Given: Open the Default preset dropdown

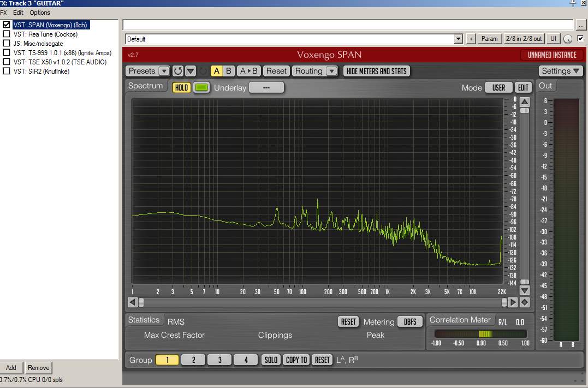Looking at the screenshot, I should coord(458,39).
